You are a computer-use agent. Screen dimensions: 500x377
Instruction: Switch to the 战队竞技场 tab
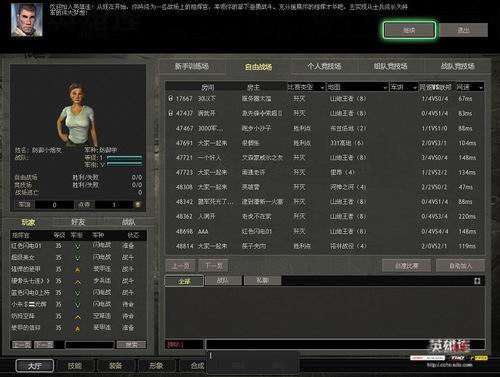click(x=457, y=66)
